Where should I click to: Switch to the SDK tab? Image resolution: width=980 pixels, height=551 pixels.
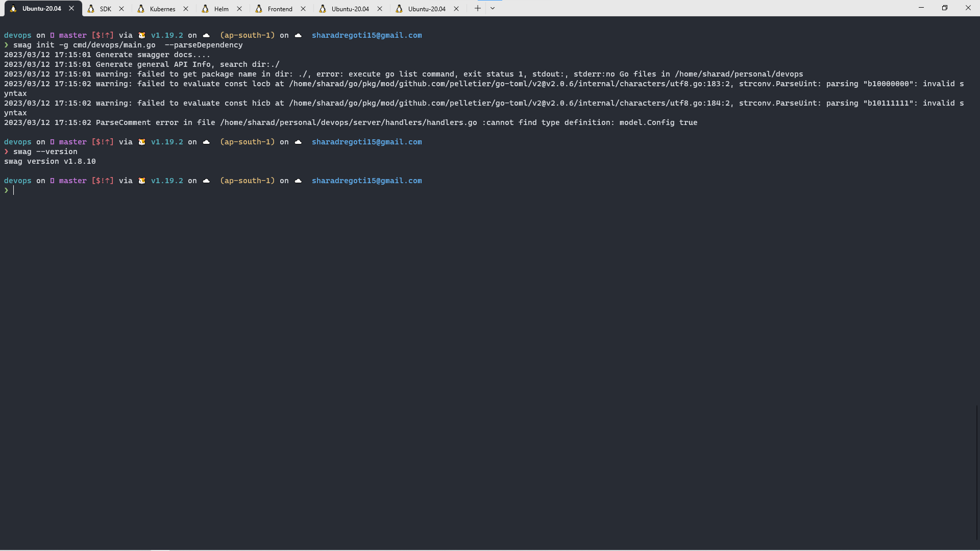pyautogui.click(x=105, y=9)
